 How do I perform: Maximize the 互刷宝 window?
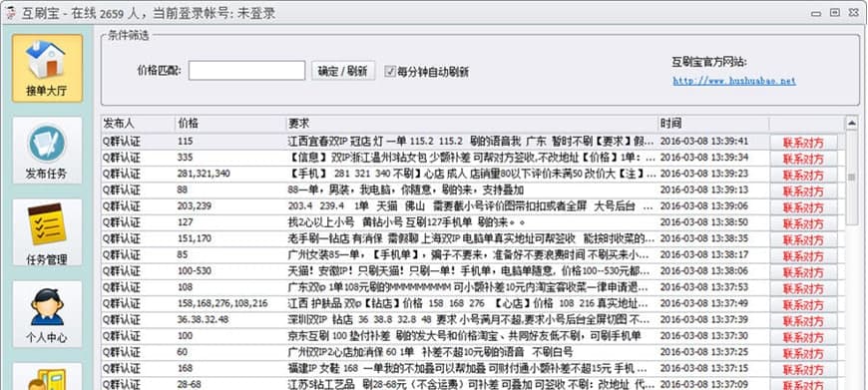point(835,12)
